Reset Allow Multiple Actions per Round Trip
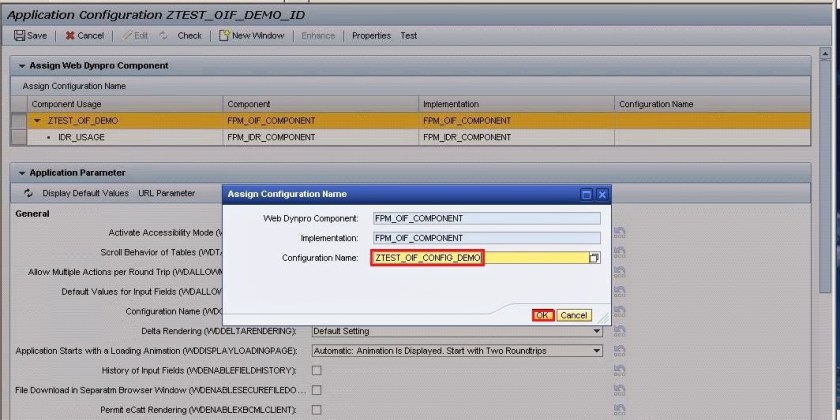Viewport: 840px width, 420px height. (x=620, y=272)
